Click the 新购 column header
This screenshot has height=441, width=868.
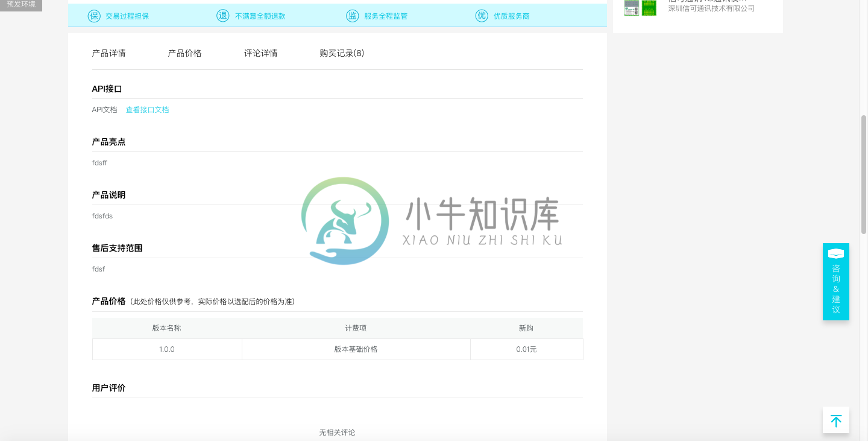[x=526, y=328]
